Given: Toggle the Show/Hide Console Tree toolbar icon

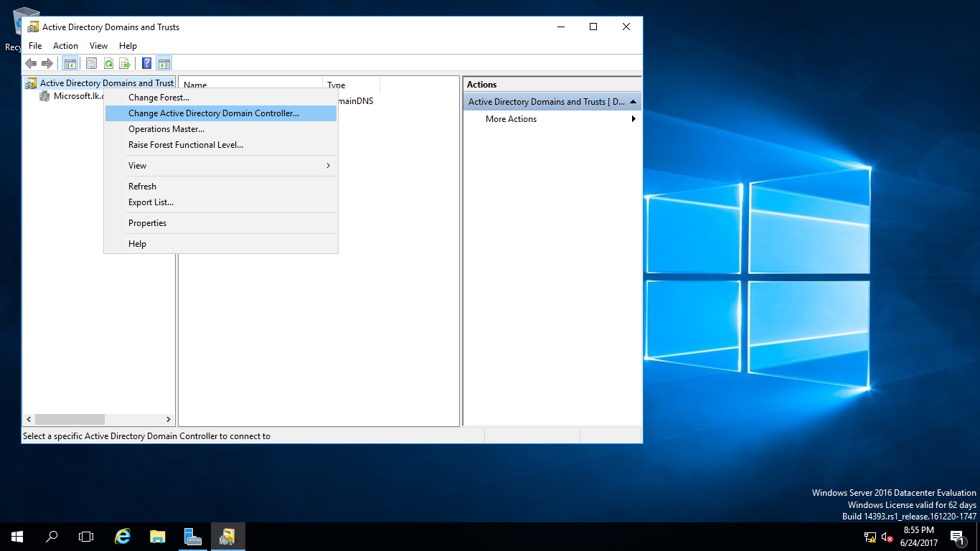Looking at the screenshot, I should (70, 63).
